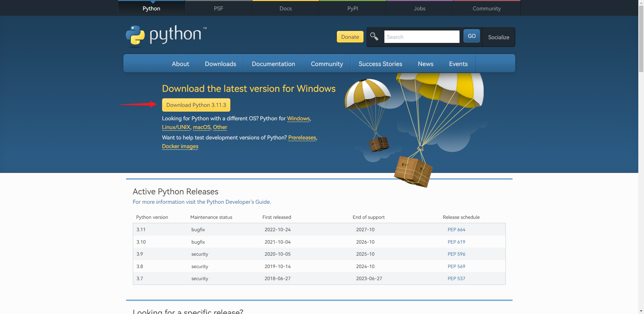
Task: Click the 3.8 Python version cell
Action: 140,266
